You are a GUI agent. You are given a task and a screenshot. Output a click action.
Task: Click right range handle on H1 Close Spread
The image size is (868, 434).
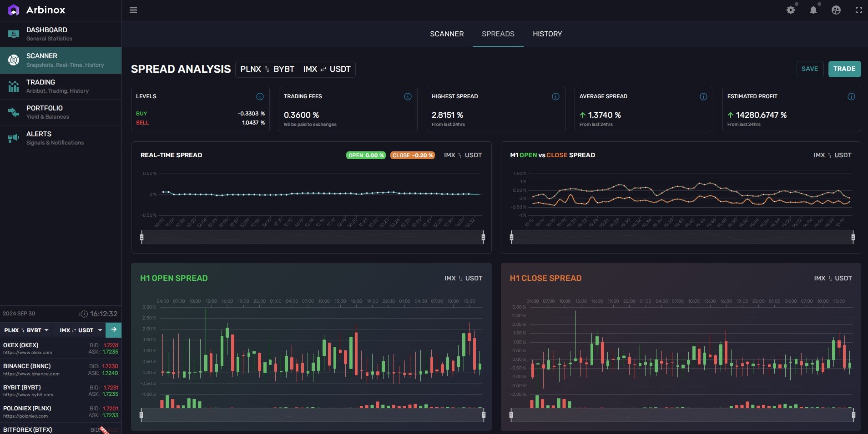pos(853,414)
